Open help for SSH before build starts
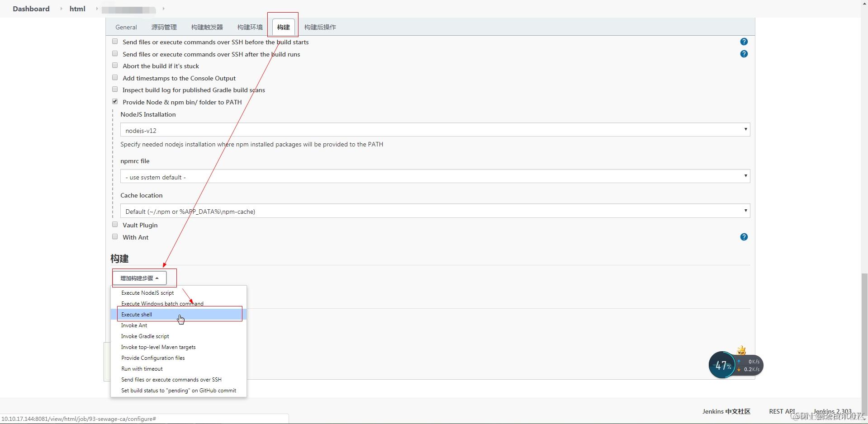 pos(744,42)
